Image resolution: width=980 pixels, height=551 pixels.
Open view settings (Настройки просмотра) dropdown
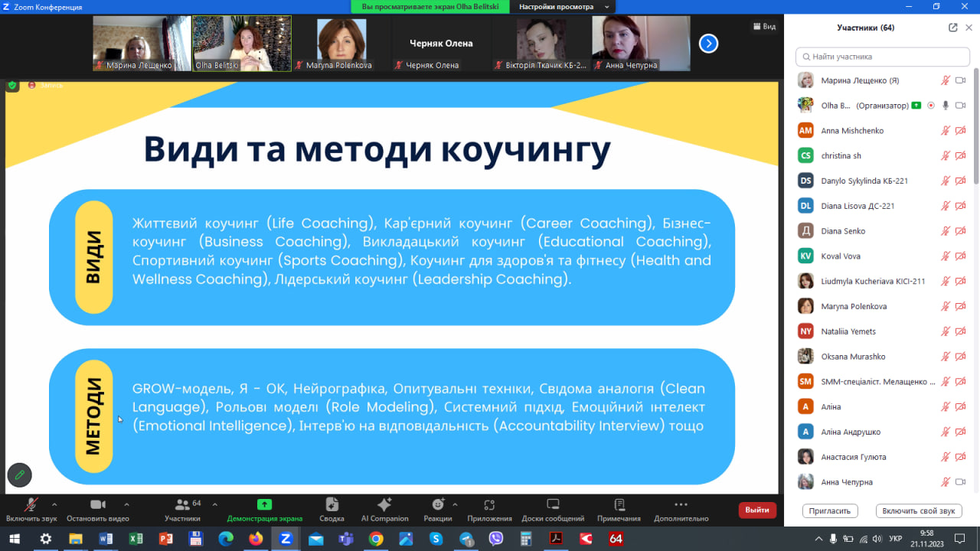click(564, 7)
